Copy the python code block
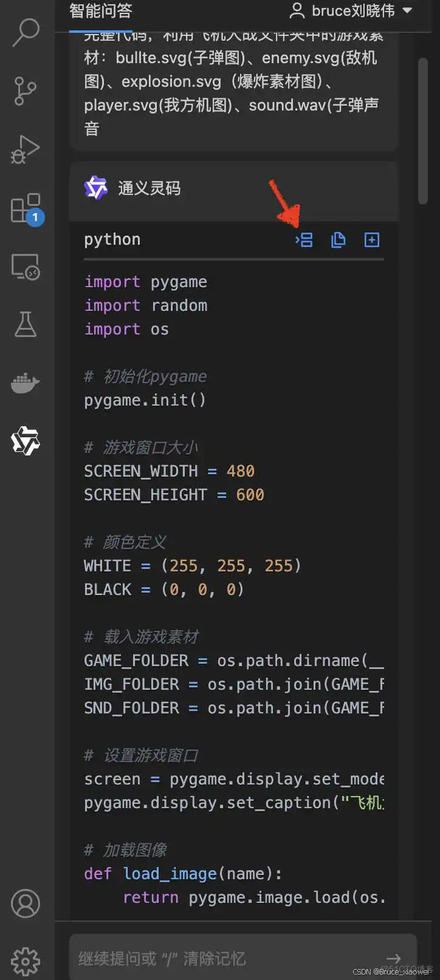The image size is (440, 980). click(338, 240)
